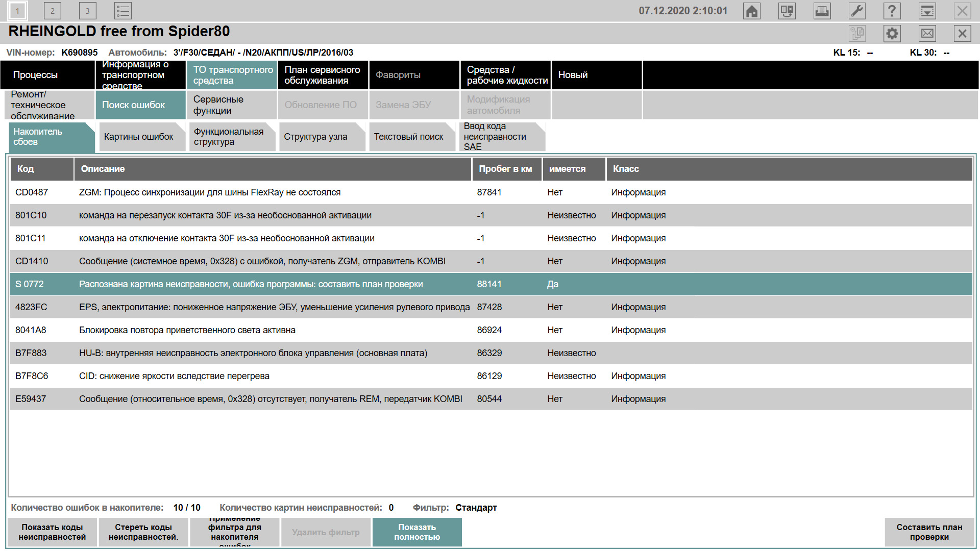
Task: Click the printer icon in top toolbar
Action: point(822,11)
